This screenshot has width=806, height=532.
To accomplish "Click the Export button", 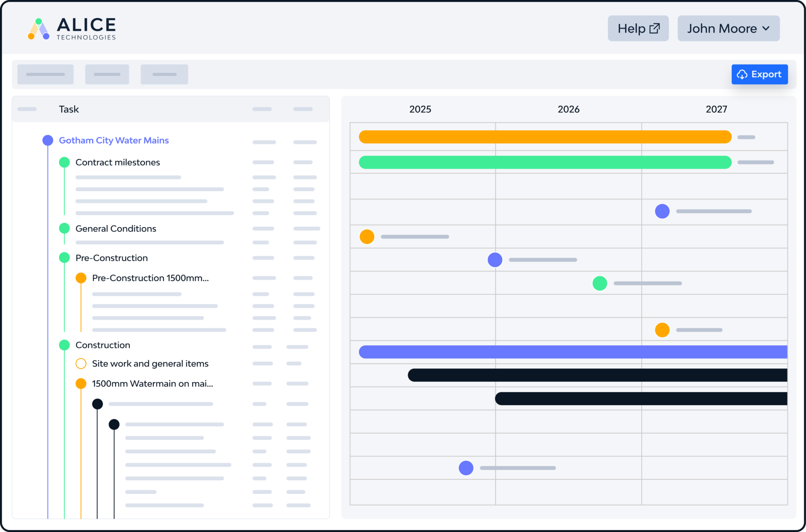I will point(760,74).
